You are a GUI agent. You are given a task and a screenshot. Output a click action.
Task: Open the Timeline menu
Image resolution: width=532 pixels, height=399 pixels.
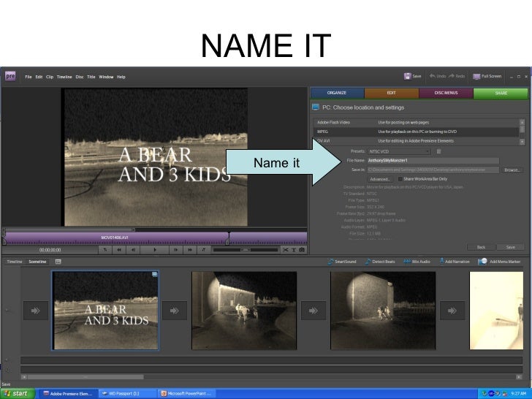pyautogui.click(x=64, y=77)
